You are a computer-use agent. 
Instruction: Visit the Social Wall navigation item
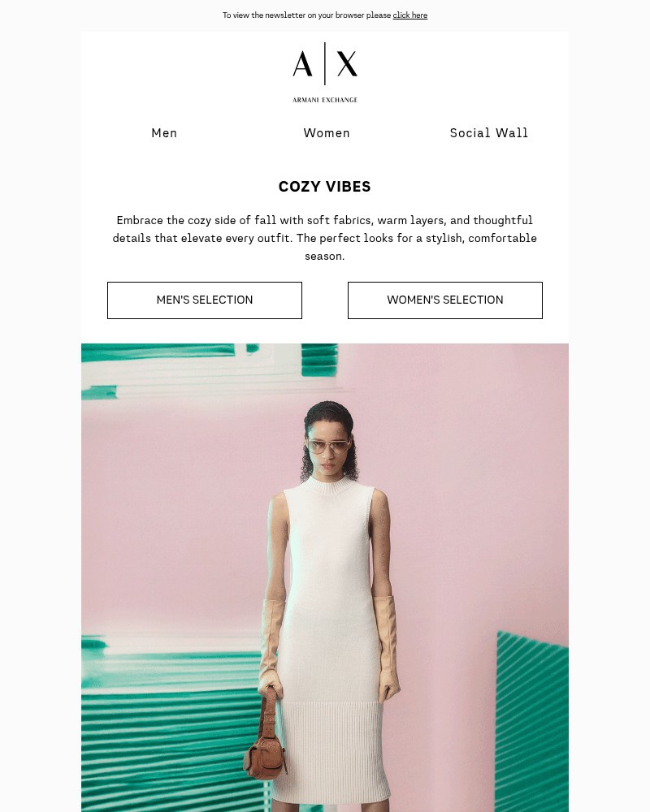[x=489, y=133]
